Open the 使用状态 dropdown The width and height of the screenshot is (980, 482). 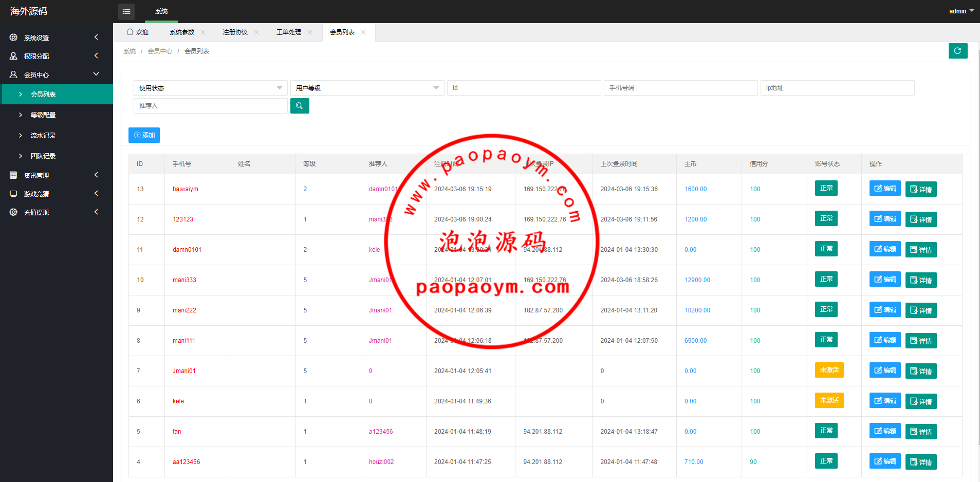210,88
